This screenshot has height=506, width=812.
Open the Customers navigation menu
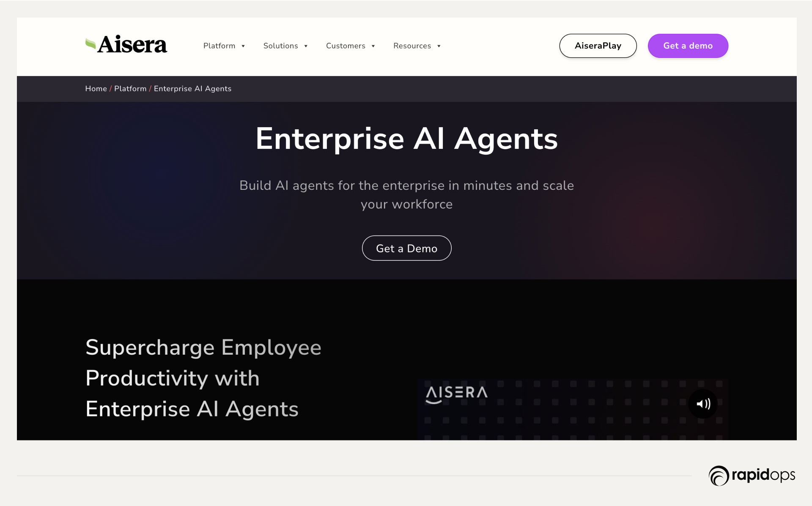pos(346,46)
